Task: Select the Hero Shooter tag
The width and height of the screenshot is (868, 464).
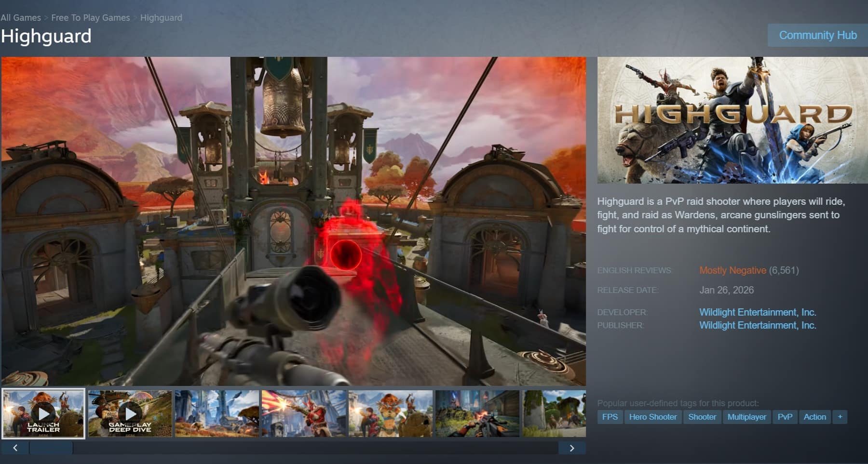Action: pos(653,417)
